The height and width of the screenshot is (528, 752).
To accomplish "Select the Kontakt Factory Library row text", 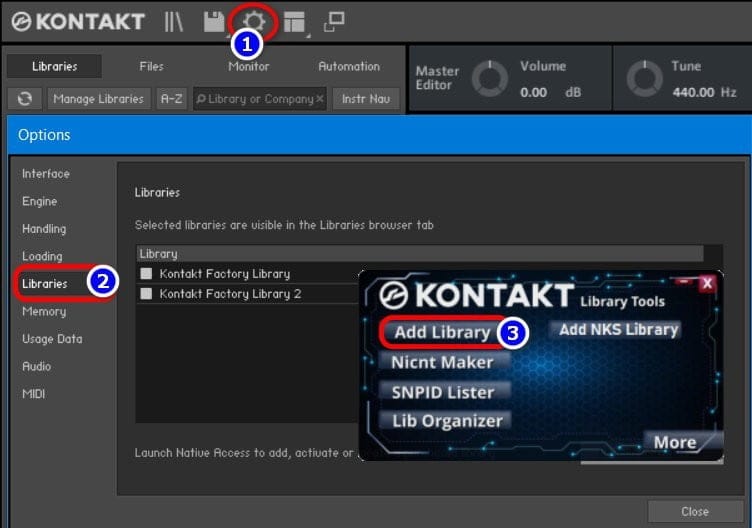I will (x=224, y=273).
